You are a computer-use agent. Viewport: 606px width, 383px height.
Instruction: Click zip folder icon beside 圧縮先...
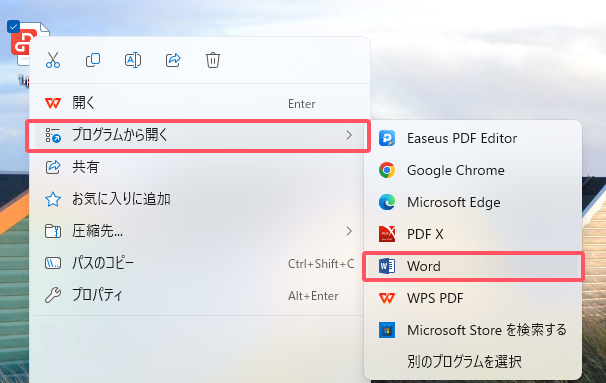tap(53, 231)
